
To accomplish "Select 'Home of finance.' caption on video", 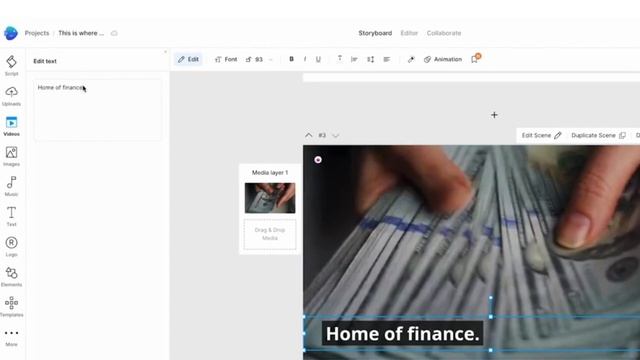I will coord(402,333).
